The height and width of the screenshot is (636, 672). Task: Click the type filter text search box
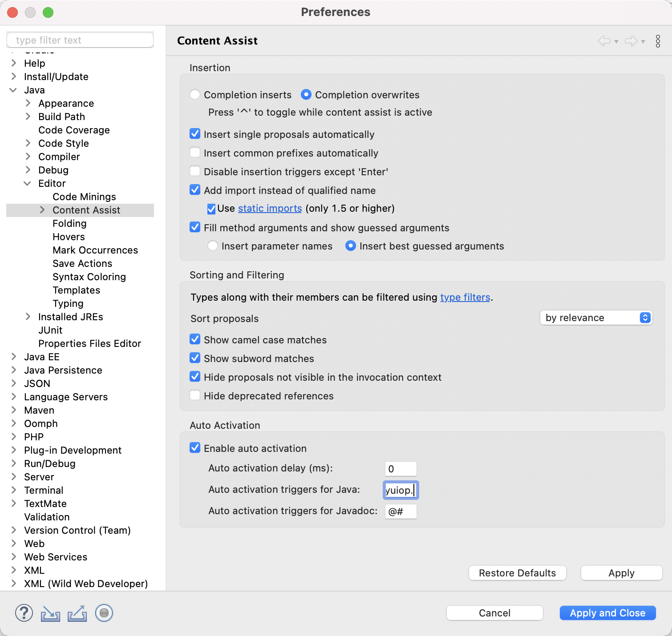tap(80, 40)
